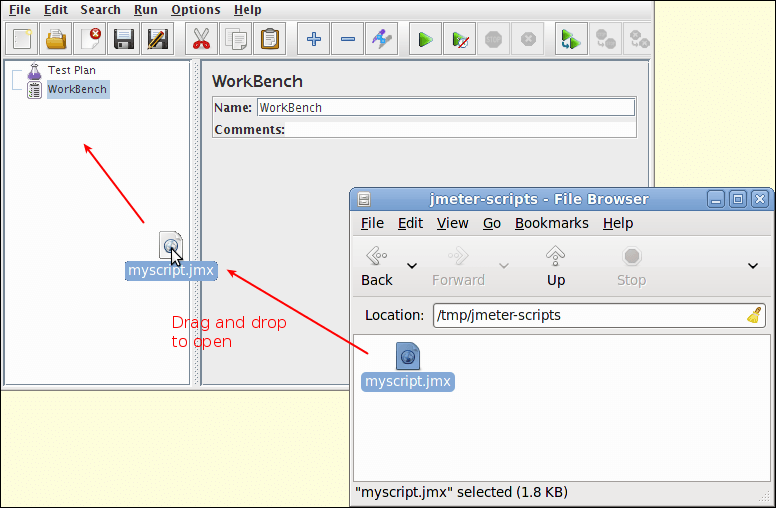
Task: Click the Paste clipboard icon
Action: point(269,40)
